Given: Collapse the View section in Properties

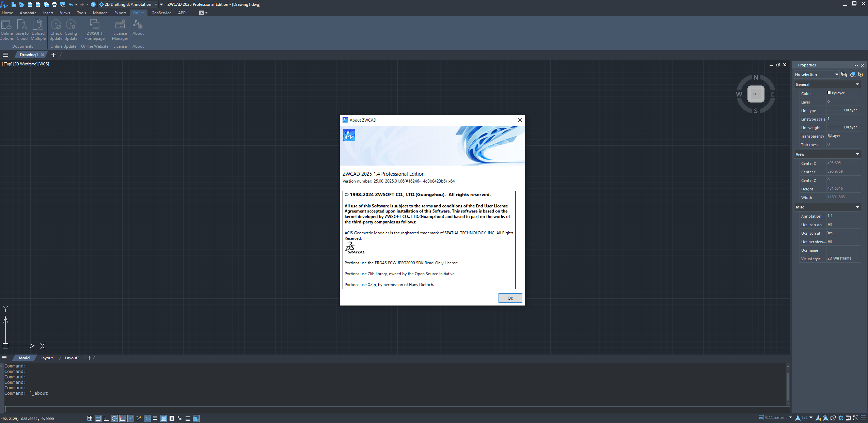Looking at the screenshot, I should click(x=857, y=154).
